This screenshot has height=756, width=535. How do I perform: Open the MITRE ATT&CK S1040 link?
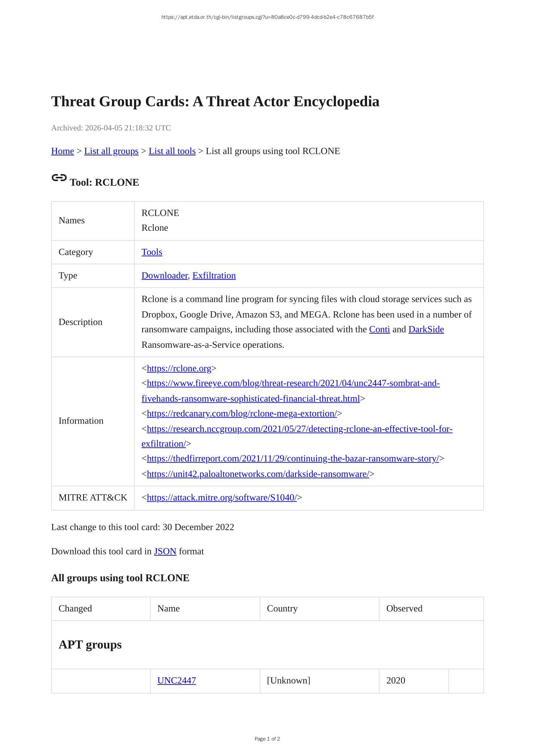point(222,498)
